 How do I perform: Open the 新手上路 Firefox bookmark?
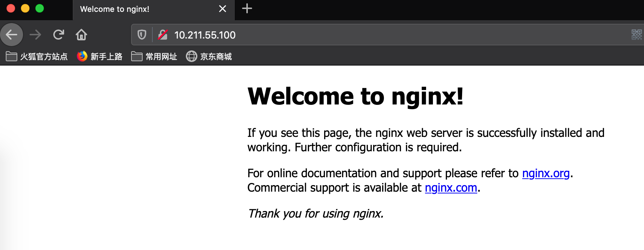pos(100,57)
